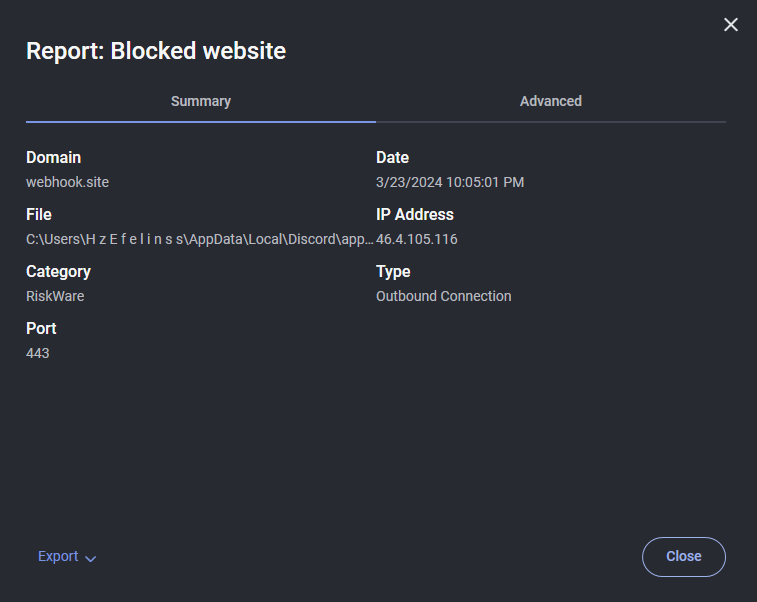Click the webhook.site domain value
Screen dimensions: 757x602
point(67,182)
